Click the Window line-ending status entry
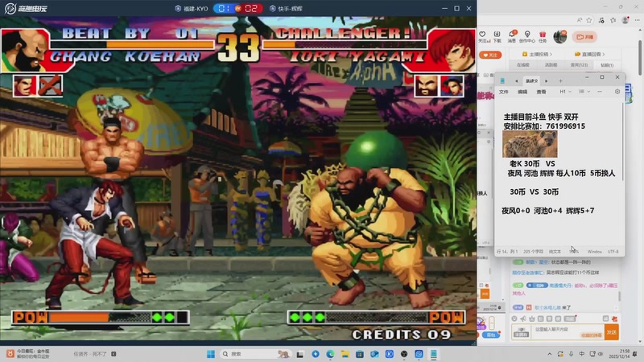The width and height of the screenshot is (644, 362). click(594, 251)
